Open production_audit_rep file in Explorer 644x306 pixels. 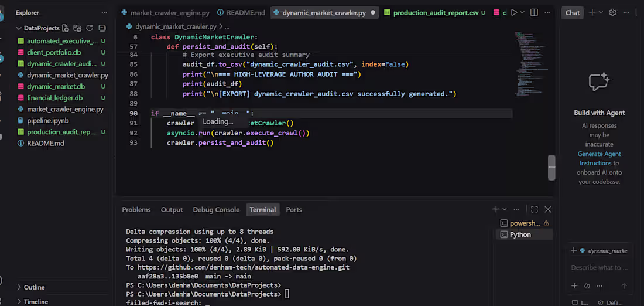[61, 132]
